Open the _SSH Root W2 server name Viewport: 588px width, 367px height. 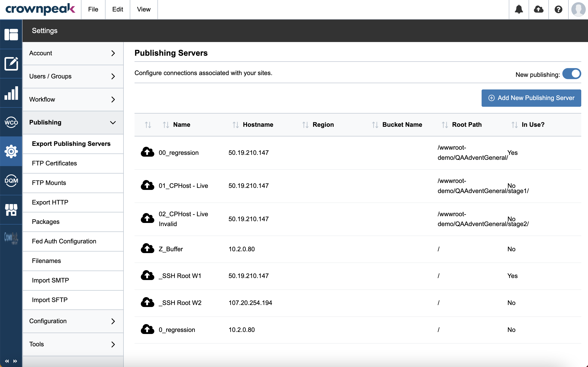pos(180,303)
